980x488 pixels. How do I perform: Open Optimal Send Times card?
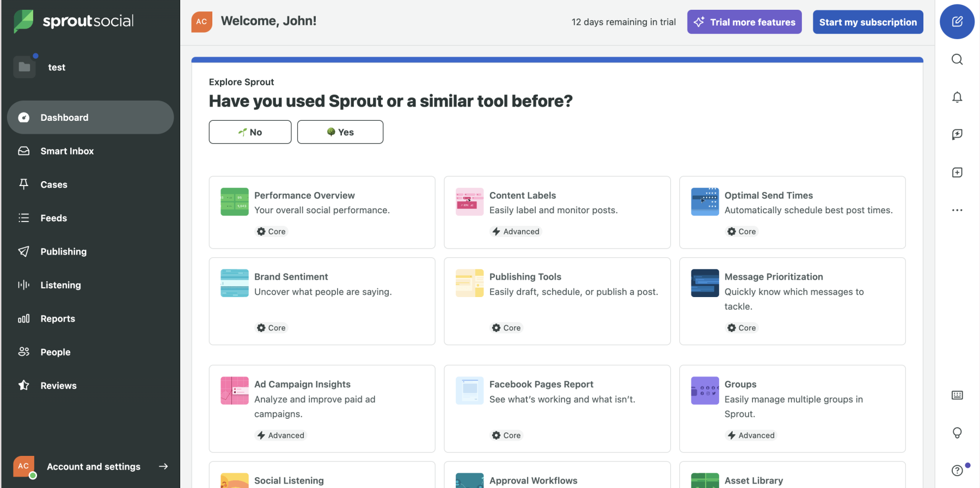792,212
